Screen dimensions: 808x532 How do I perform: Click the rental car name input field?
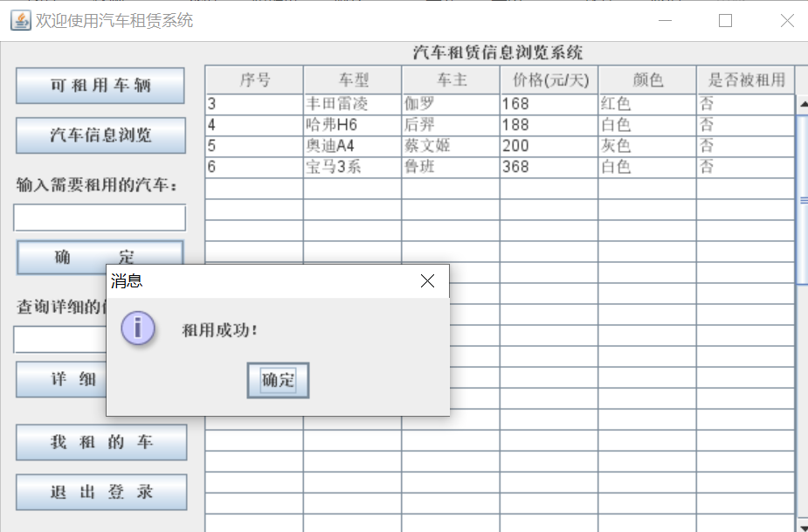[99, 218]
